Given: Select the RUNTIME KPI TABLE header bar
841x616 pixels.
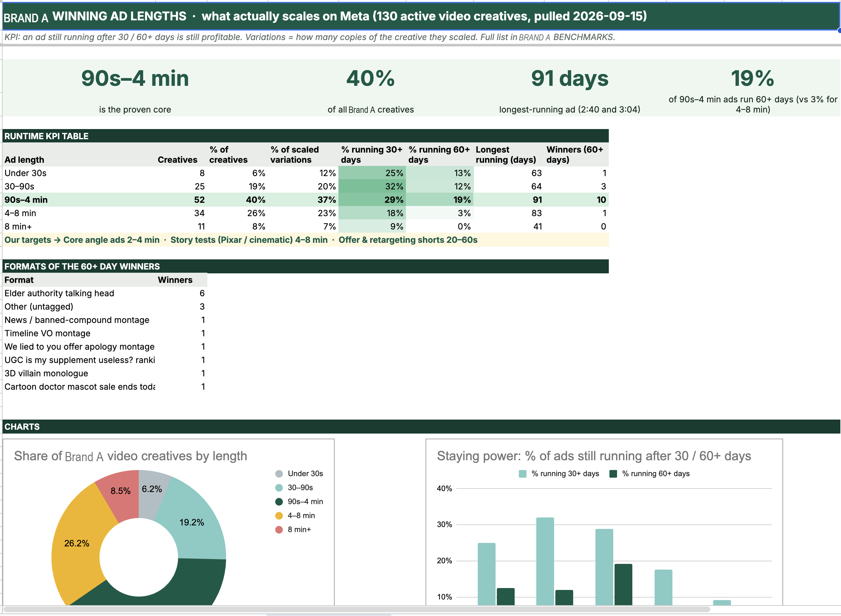Looking at the screenshot, I should (306, 136).
